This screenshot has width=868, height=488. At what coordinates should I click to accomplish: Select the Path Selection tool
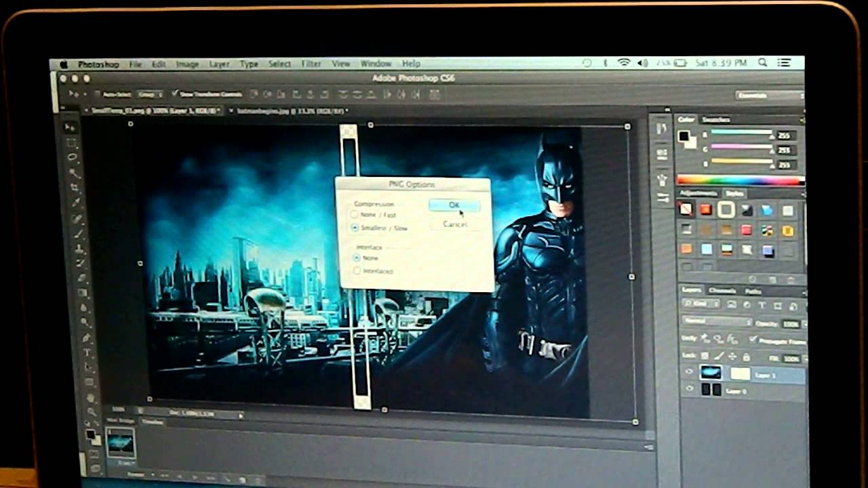(x=89, y=367)
